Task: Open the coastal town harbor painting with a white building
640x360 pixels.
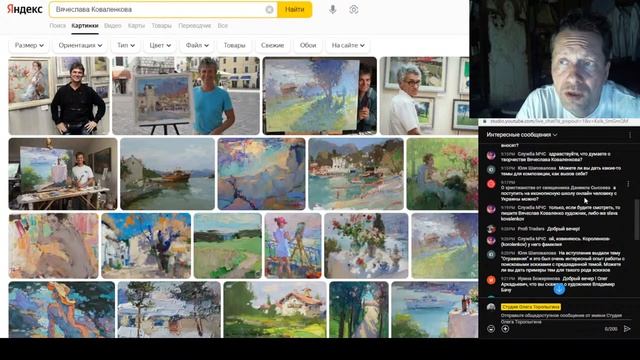Action: pyautogui.click(x=356, y=174)
